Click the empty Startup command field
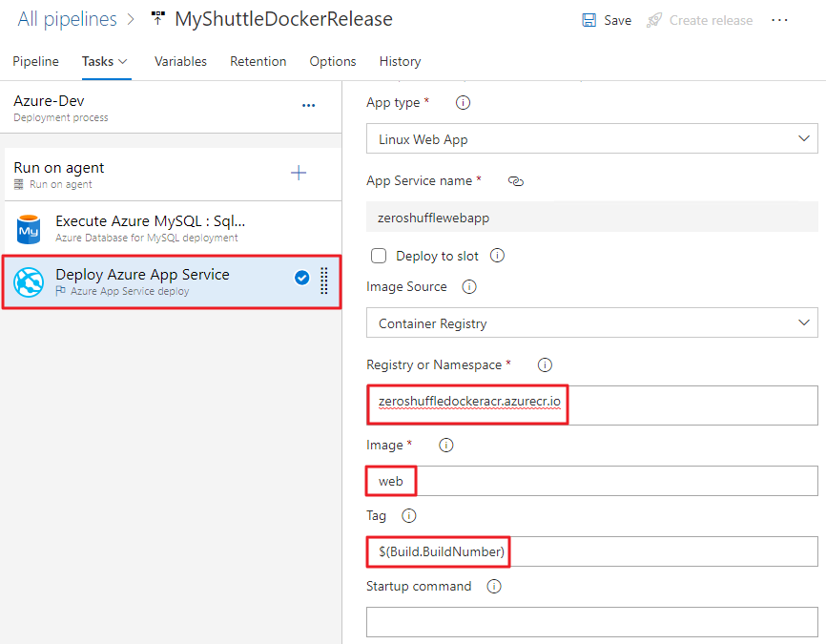 click(x=592, y=622)
